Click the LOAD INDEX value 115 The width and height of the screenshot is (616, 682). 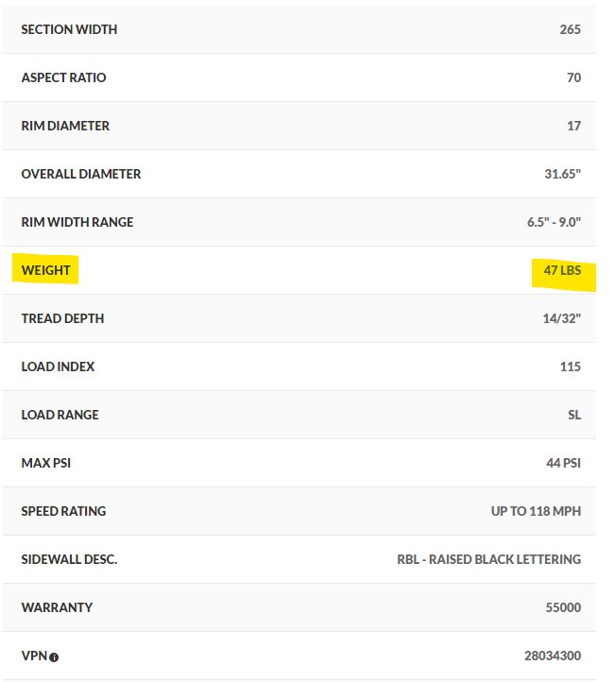pyautogui.click(x=571, y=367)
